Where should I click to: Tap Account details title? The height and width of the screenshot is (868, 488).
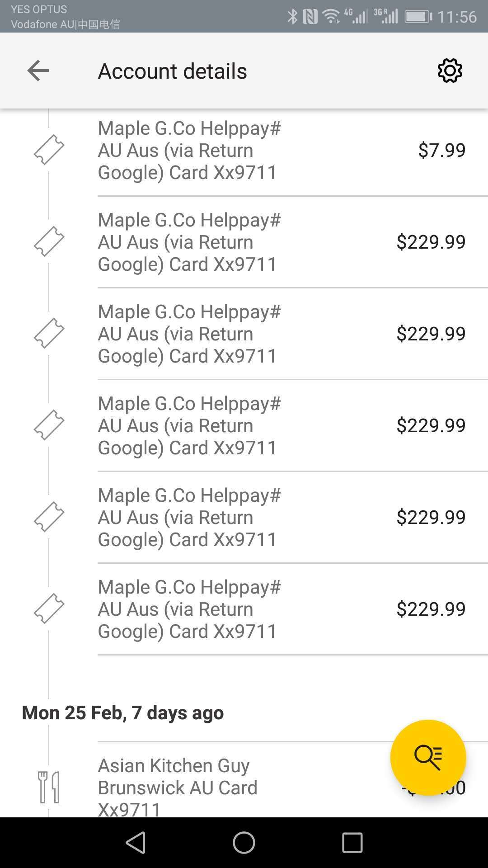[173, 71]
